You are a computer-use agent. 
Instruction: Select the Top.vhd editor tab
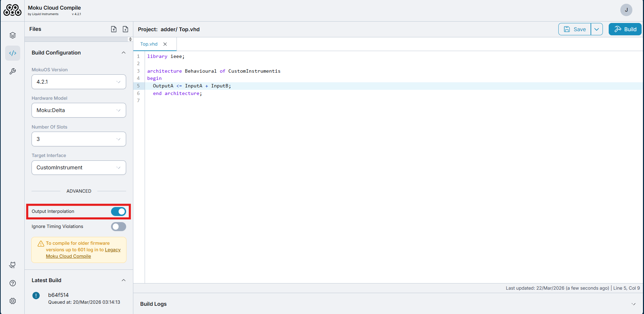click(x=149, y=44)
